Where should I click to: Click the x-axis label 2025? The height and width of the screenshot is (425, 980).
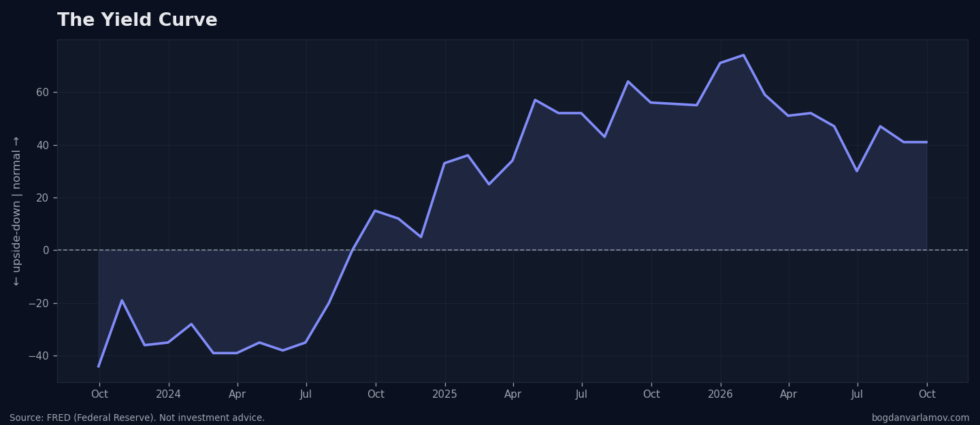444,394
